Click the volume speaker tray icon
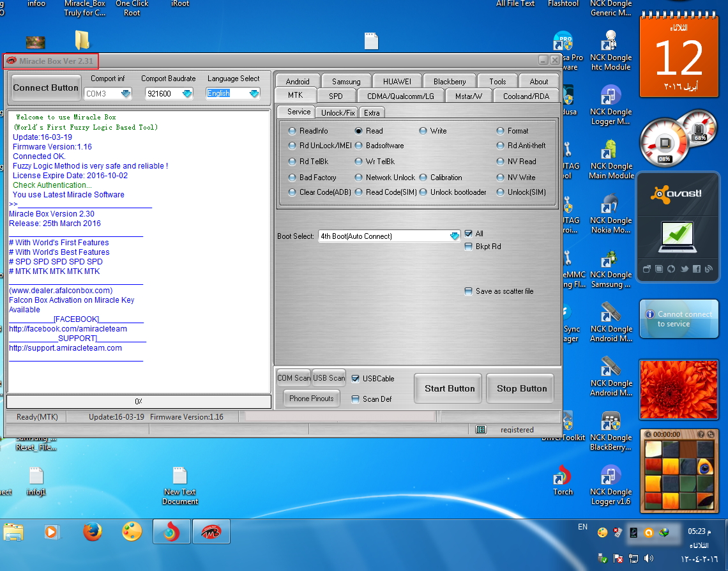This screenshot has width=728, height=571. click(x=649, y=558)
